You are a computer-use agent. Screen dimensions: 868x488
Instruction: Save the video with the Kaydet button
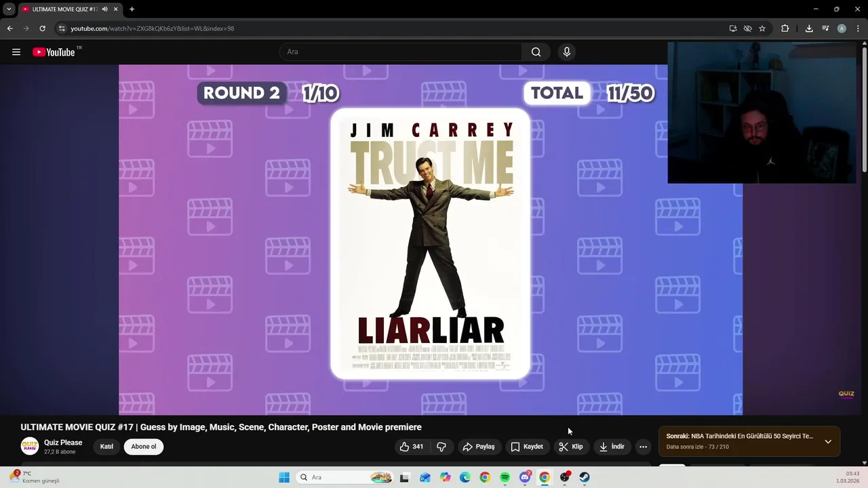coord(527,447)
